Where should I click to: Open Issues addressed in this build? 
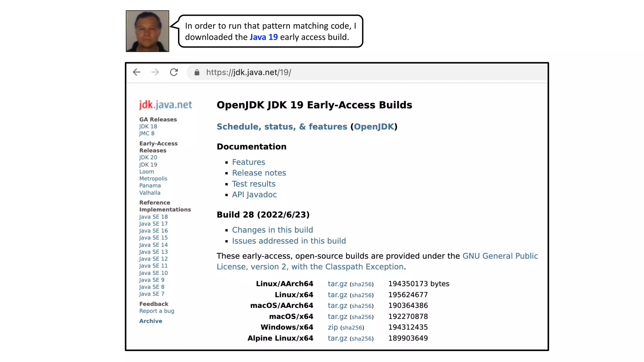[x=289, y=241]
